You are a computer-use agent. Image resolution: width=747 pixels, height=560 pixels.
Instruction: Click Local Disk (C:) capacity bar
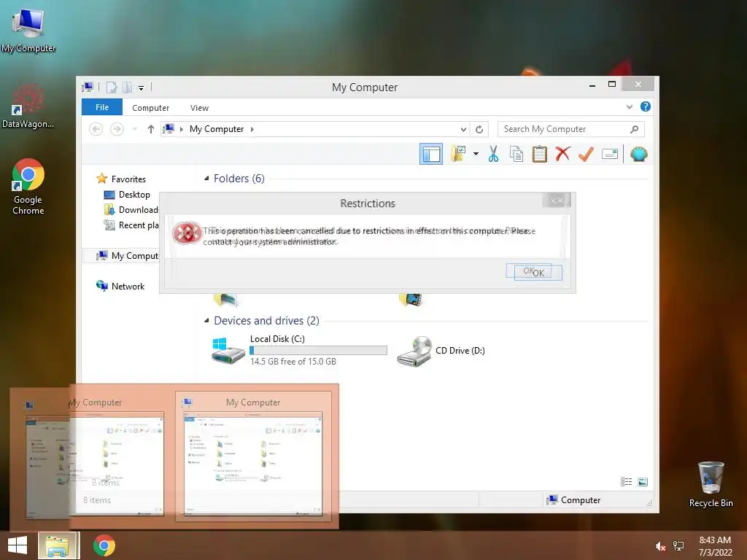pos(318,351)
